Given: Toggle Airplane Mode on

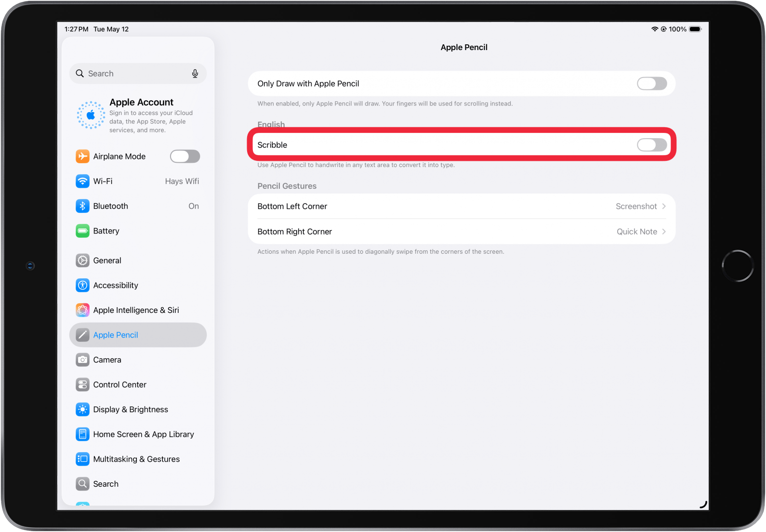Looking at the screenshot, I should tap(185, 156).
